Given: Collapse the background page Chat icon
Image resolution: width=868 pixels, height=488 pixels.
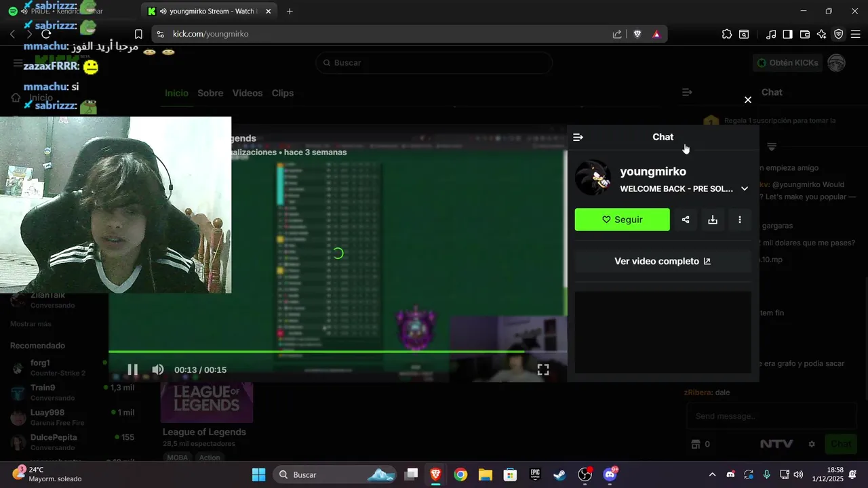Looking at the screenshot, I should click(687, 92).
